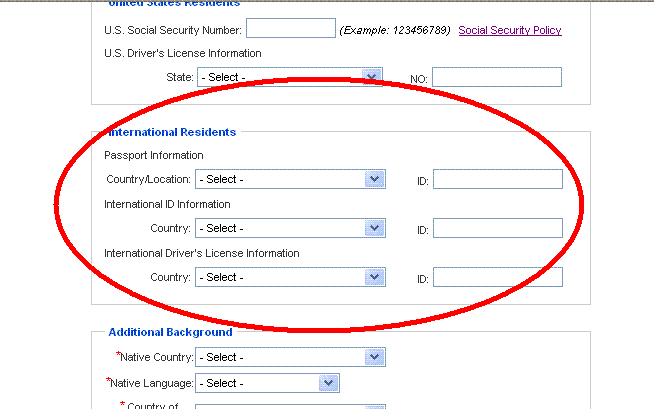Expand the Native Country dropdown
This screenshot has height=409, width=654.
[x=290, y=357]
